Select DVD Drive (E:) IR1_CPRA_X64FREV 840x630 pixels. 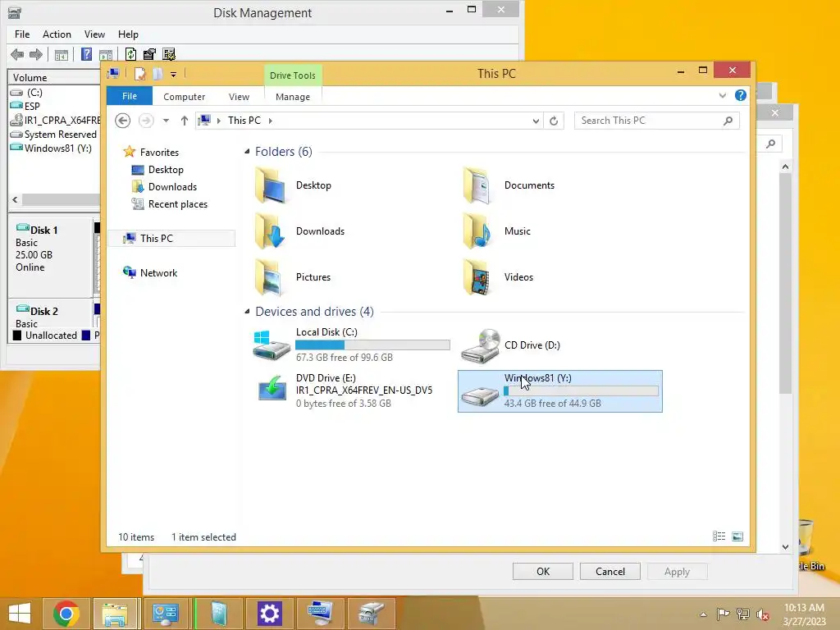click(344, 390)
